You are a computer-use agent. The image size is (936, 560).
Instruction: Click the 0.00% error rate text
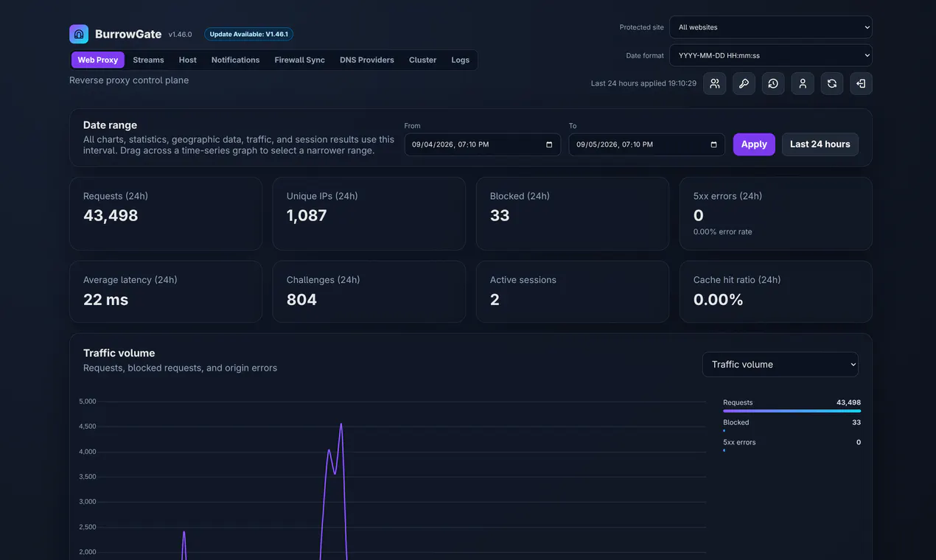click(x=722, y=231)
